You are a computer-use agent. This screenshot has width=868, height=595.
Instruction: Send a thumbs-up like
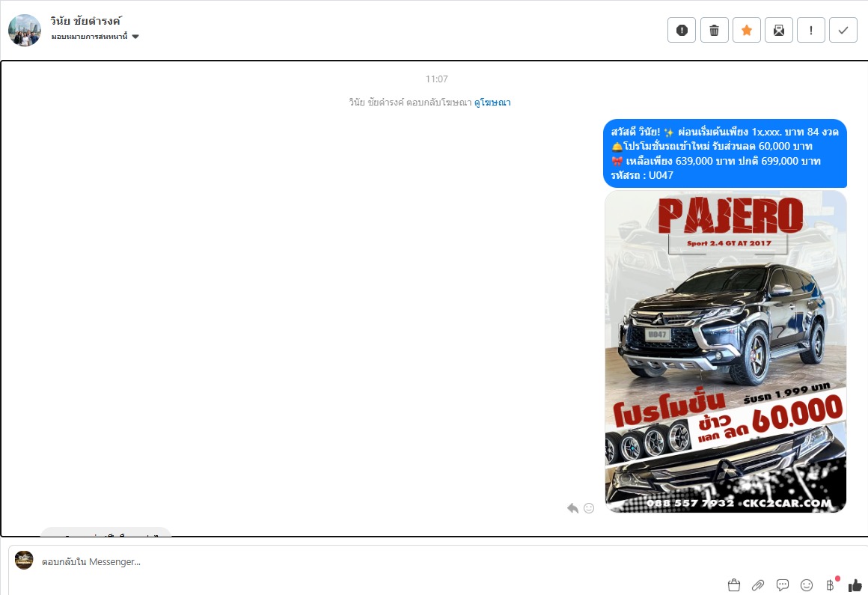[855, 585]
